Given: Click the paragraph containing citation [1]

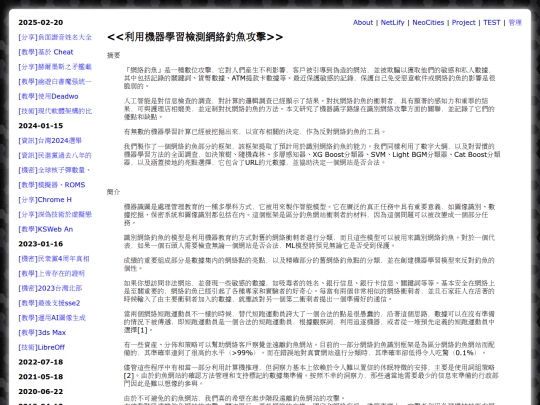Looking at the screenshot, I should click(309, 322).
